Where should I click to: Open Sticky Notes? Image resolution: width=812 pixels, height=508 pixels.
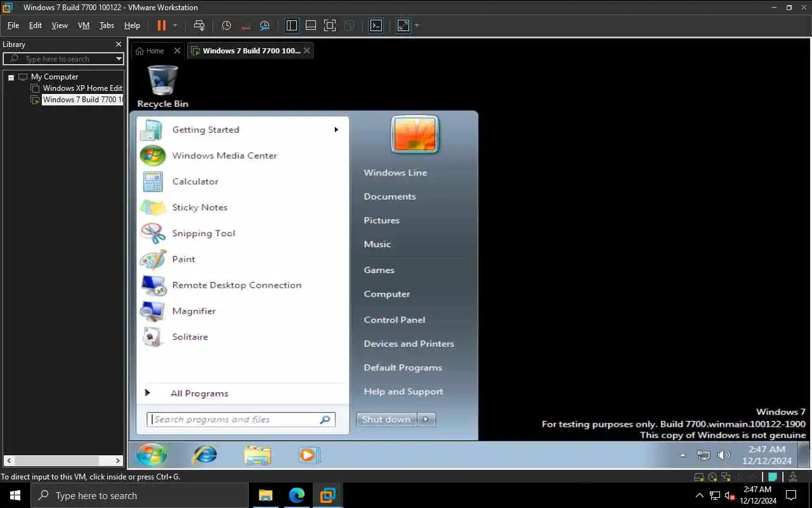click(x=242, y=208)
